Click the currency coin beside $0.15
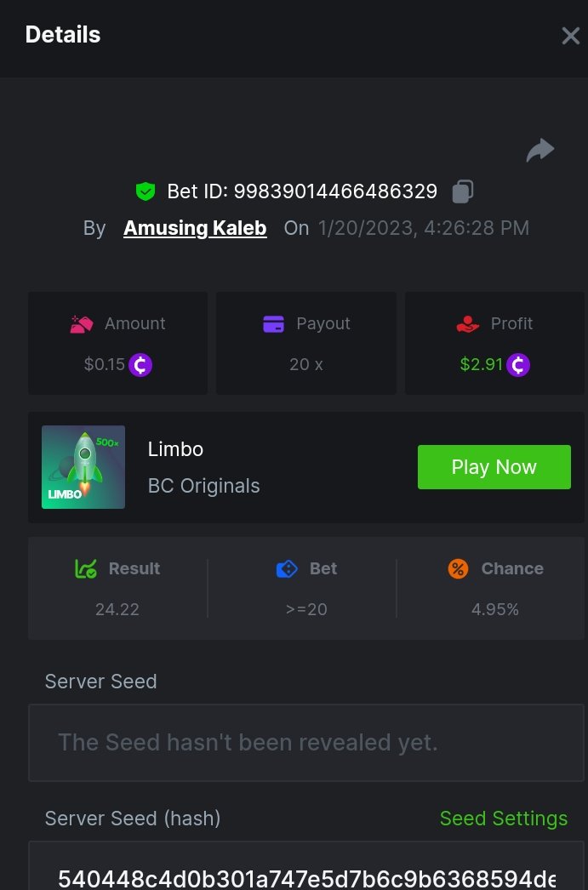Viewport: 588px width, 890px height. pyautogui.click(x=140, y=365)
